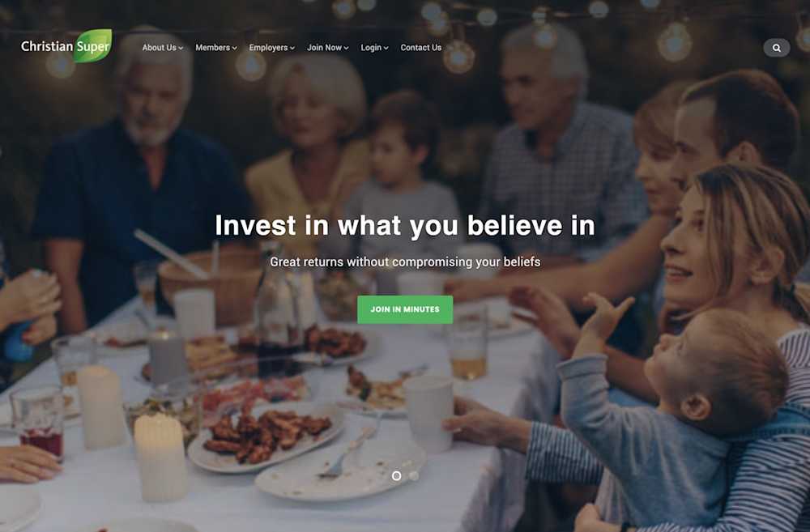Expand the chevron beside About Us
This screenshot has width=810, height=532.
pyautogui.click(x=181, y=48)
